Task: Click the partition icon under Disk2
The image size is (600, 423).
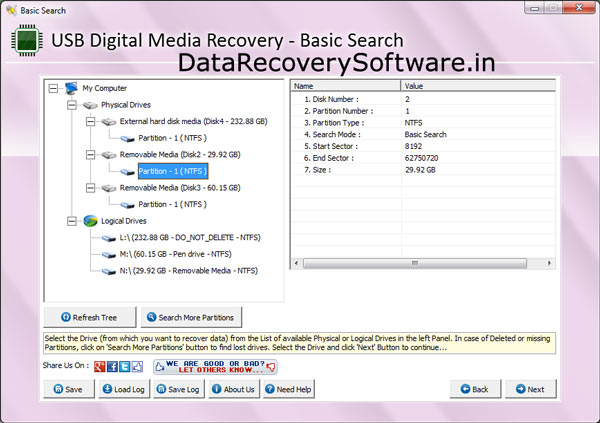Action: (x=127, y=171)
